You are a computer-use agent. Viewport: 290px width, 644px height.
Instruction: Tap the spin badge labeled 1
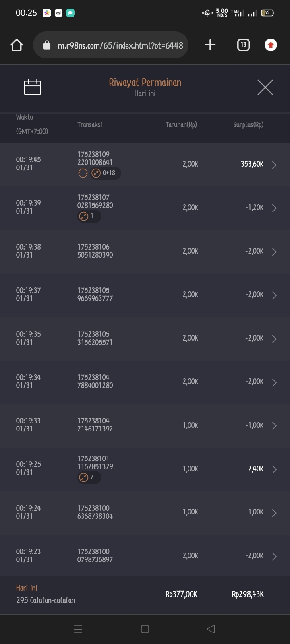tap(89, 216)
